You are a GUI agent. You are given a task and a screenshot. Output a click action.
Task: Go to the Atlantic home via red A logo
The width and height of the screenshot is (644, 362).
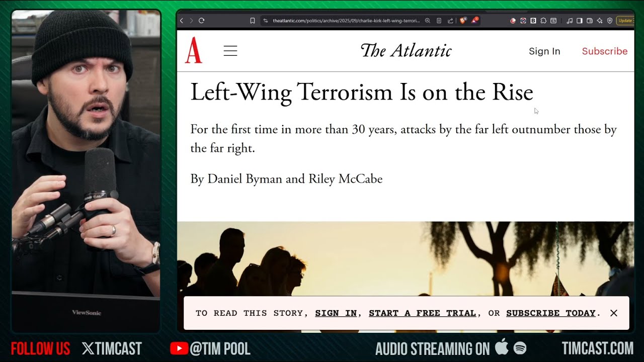click(194, 50)
